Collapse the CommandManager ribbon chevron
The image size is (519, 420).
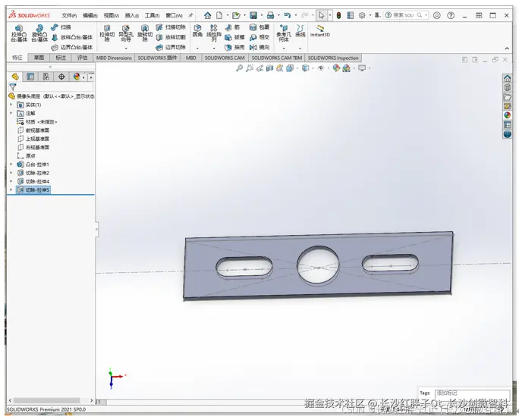507,49
